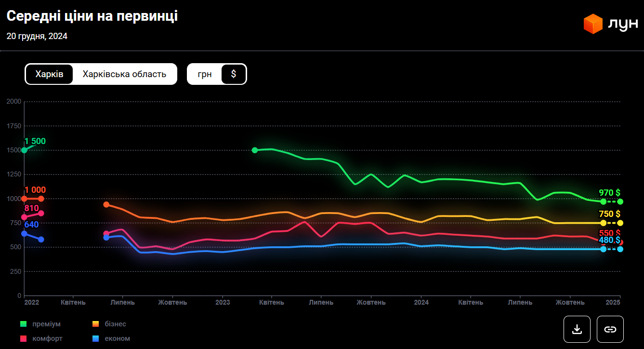
Task: Click the 970 $ premium end point
Action: click(620, 201)
